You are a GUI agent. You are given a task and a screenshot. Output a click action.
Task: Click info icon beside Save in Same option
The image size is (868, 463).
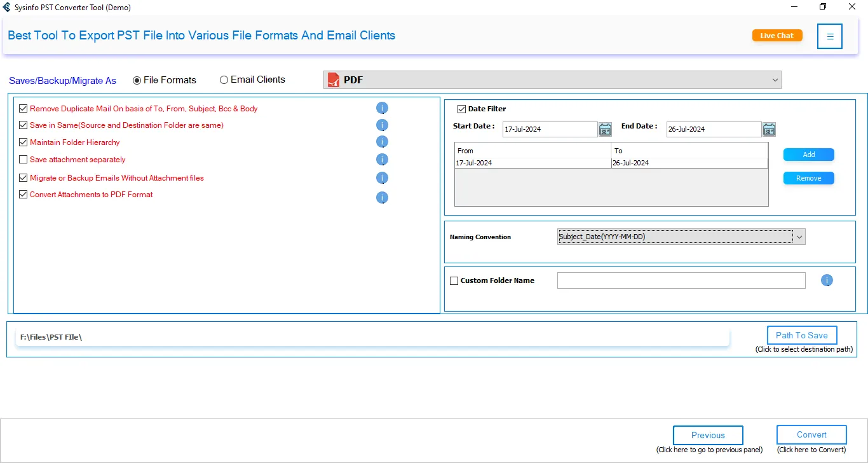pyautogui.click(x=382, y=125)
